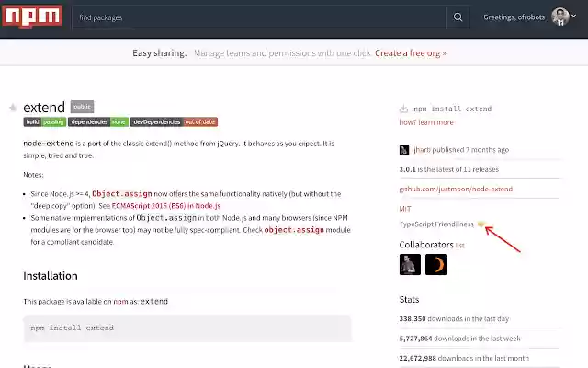Image resolution: width=588 pixels, height=368 pixels.
Task: Star the extend package
Action: (13, 108)
